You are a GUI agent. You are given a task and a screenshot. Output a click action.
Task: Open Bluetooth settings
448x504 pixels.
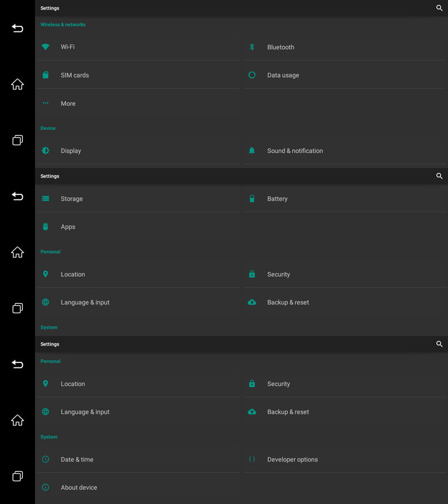(281, 48)
